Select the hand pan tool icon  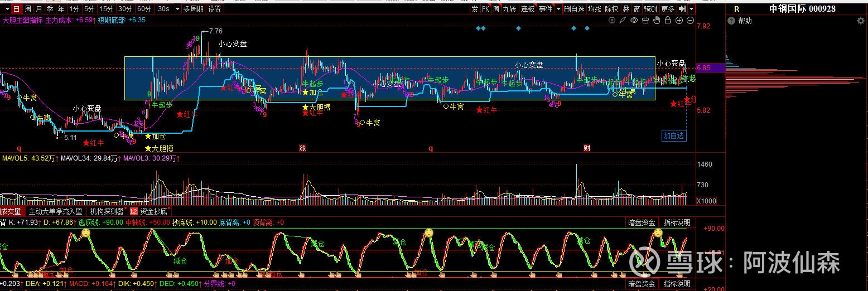pos(657,21)
